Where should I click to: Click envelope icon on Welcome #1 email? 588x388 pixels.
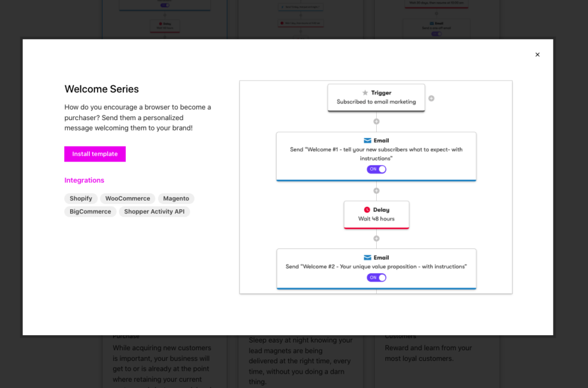367,140
